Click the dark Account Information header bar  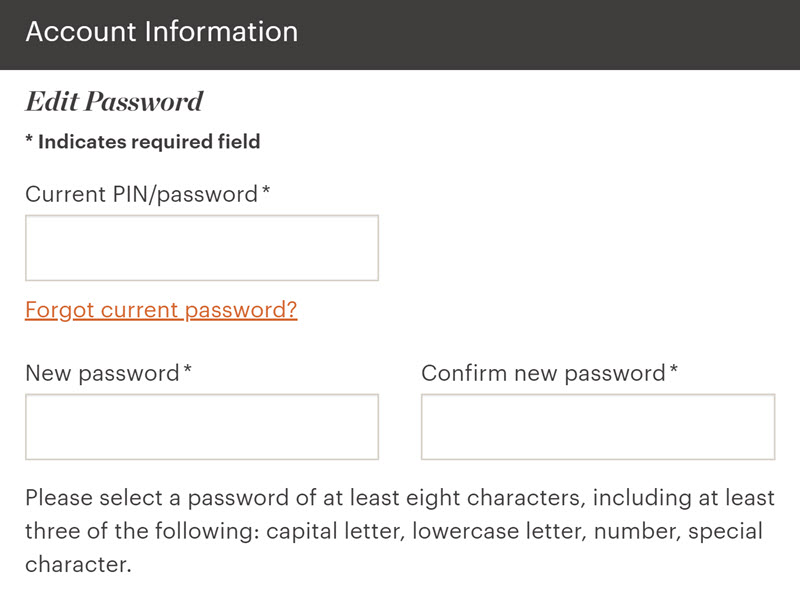pos(400,35)
